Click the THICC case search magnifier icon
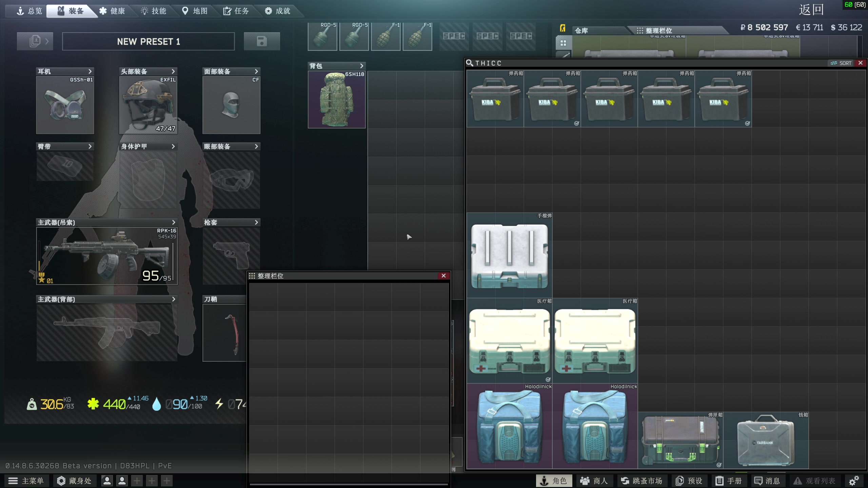 pyautogui.click(x=470, y=63)
